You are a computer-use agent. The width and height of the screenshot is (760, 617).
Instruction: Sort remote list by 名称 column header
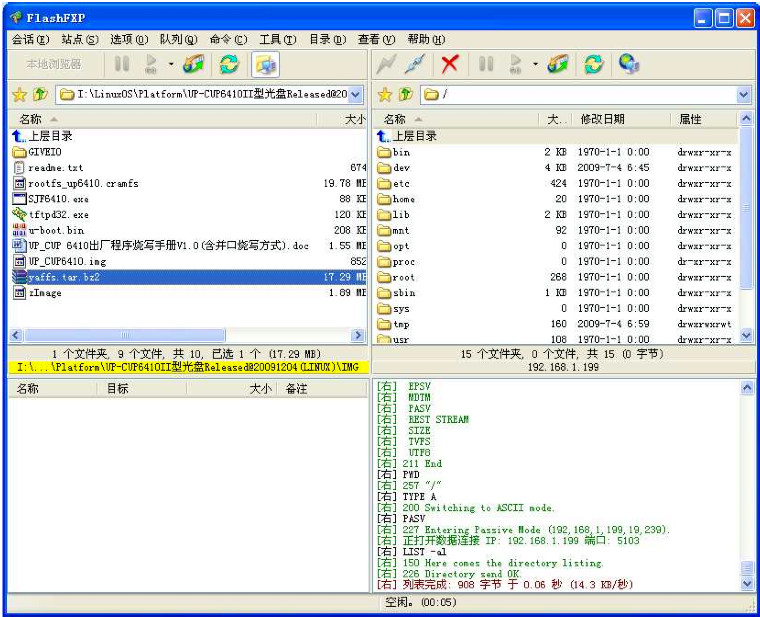pyautogui.click(x=456, y=119)
